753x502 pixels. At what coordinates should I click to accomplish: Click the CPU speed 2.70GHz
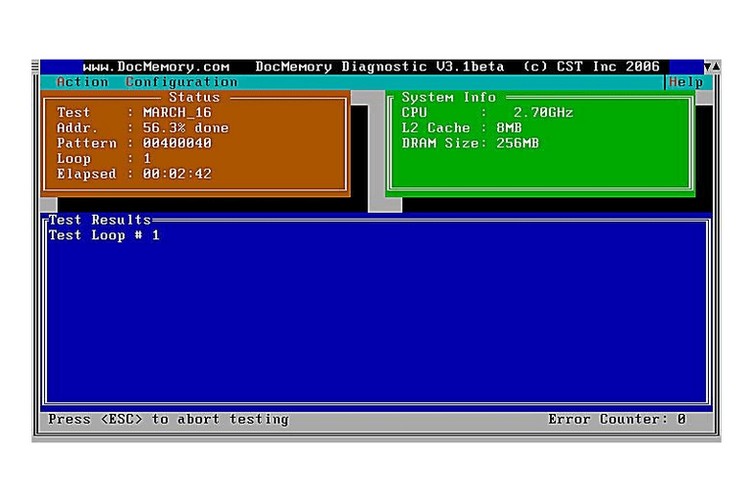click(x=543, y=113)
